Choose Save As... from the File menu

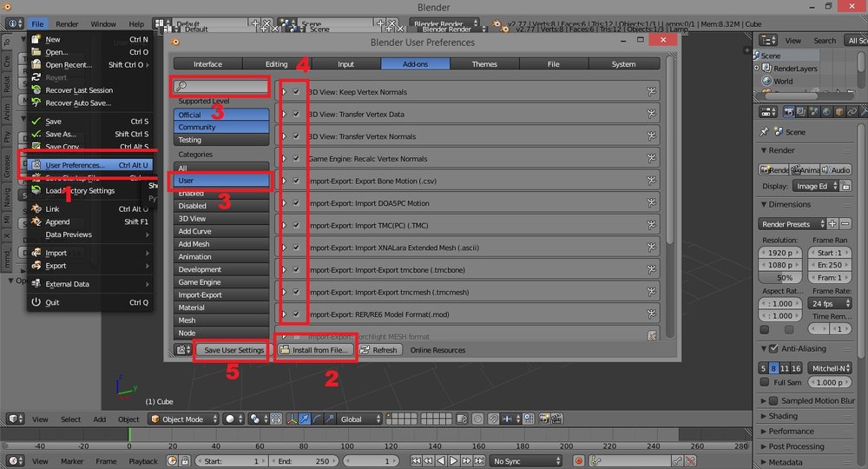[90, 134]
